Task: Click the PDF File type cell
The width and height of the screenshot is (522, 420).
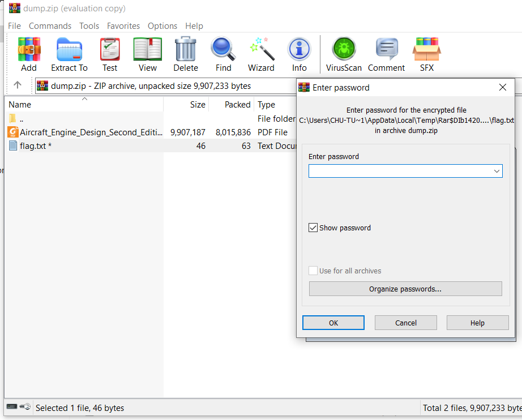Action: click(x=272, y=132)
